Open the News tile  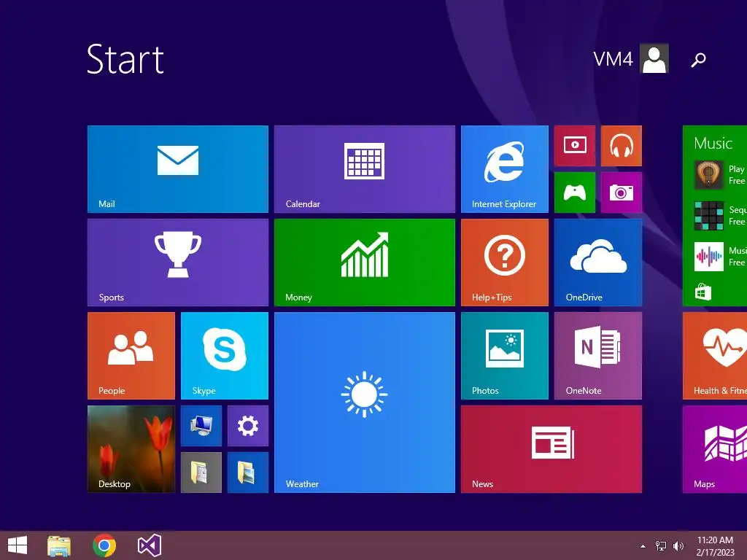(551, 449)
